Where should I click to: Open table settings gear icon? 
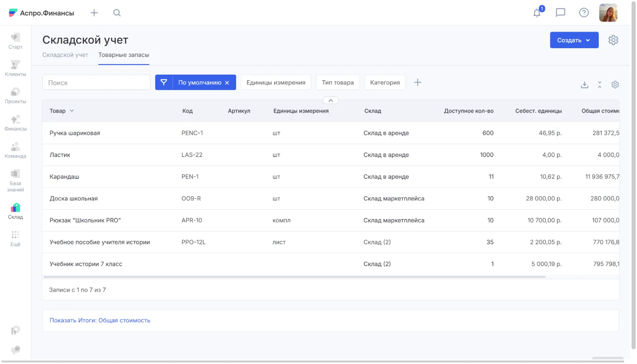tap(615, 85)
